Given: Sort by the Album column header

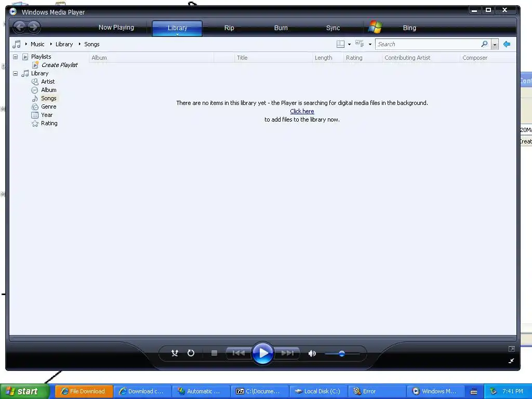Looking at the screenshot, I should coord(151,58).
